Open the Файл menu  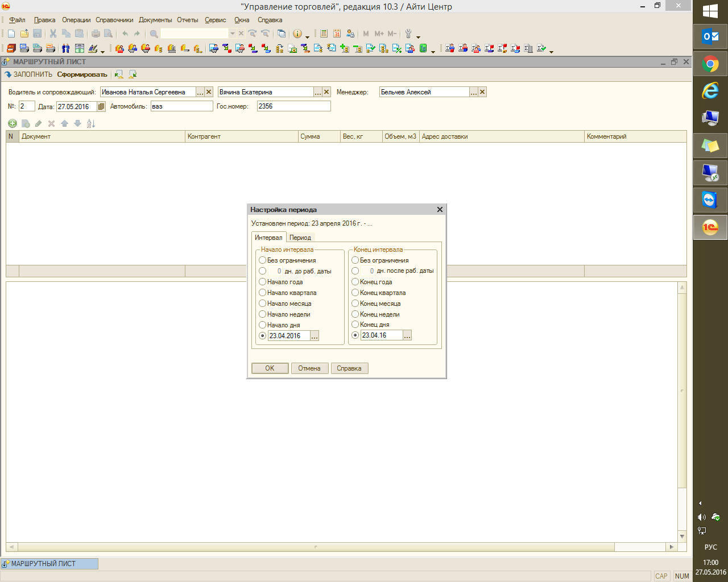point(18,20)
